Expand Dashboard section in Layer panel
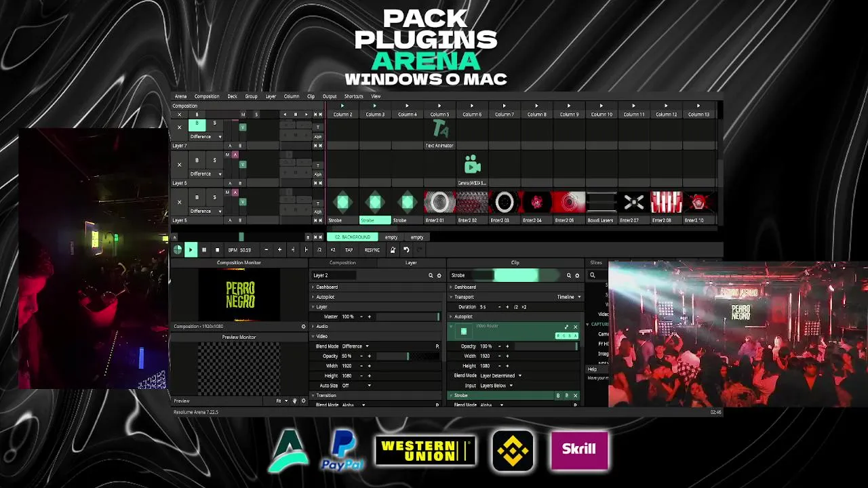Image resolution: width=868 pixels, height=488 pixels. click(326, 287)
